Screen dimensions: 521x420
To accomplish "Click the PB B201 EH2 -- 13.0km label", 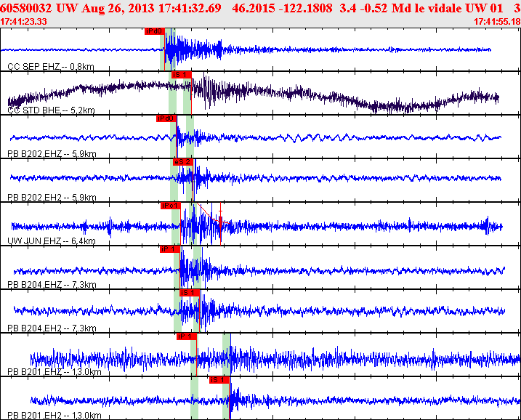I will (54, 416).
